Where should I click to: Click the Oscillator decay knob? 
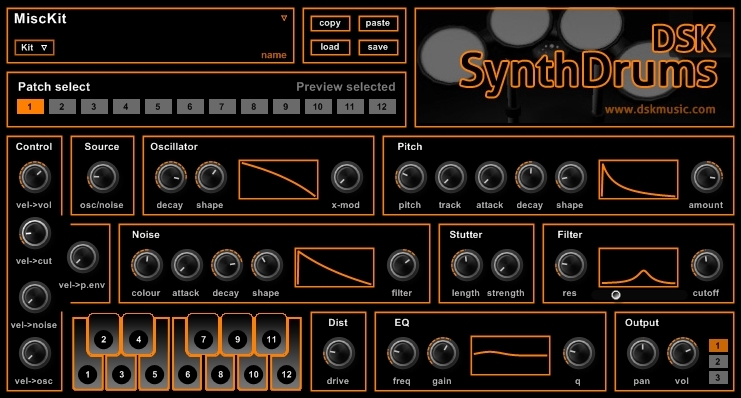click(171, 177)
